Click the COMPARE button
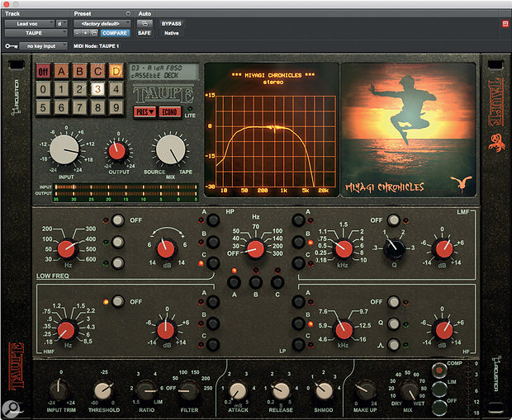Screen dimensions: 512x420 click(x=115, y=33)
